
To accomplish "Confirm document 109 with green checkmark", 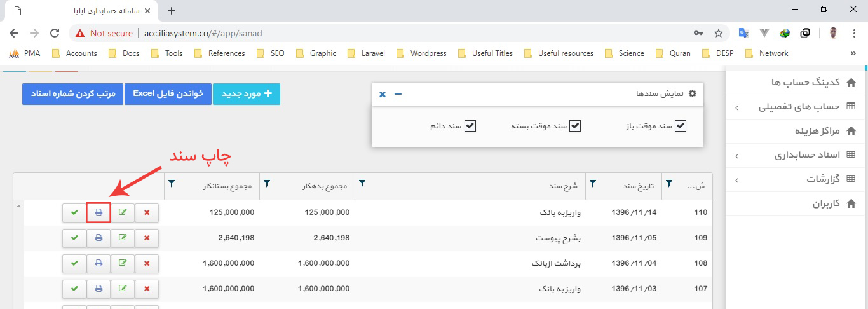I will pos(74,238).
